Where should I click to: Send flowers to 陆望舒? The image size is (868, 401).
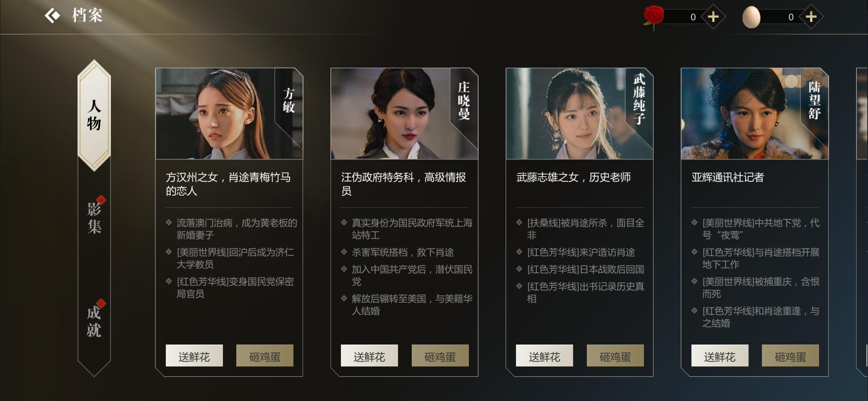[x=720, y=356]
